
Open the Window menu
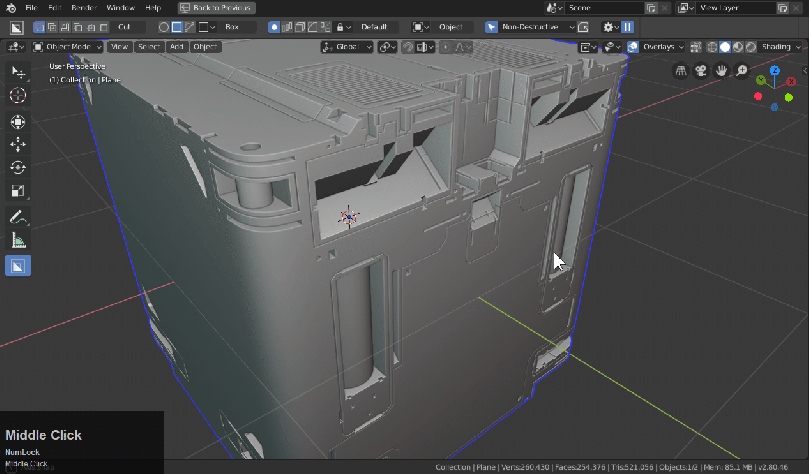coord(120,8)
